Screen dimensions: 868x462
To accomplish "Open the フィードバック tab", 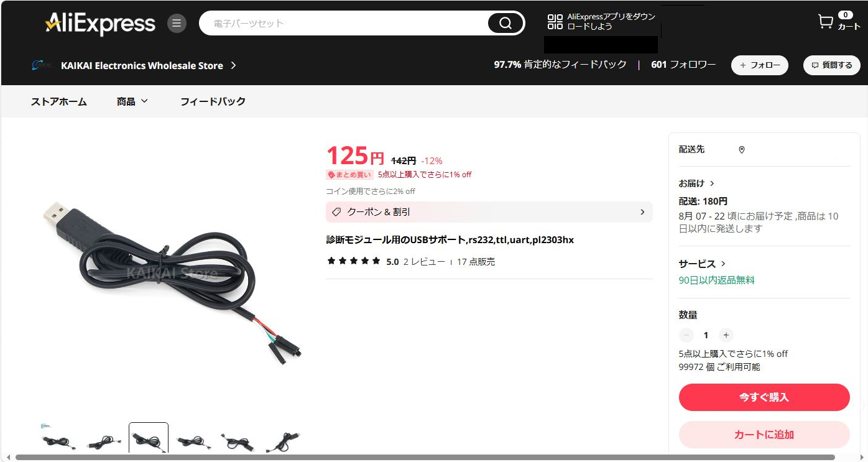I will [x=213, y=101].
